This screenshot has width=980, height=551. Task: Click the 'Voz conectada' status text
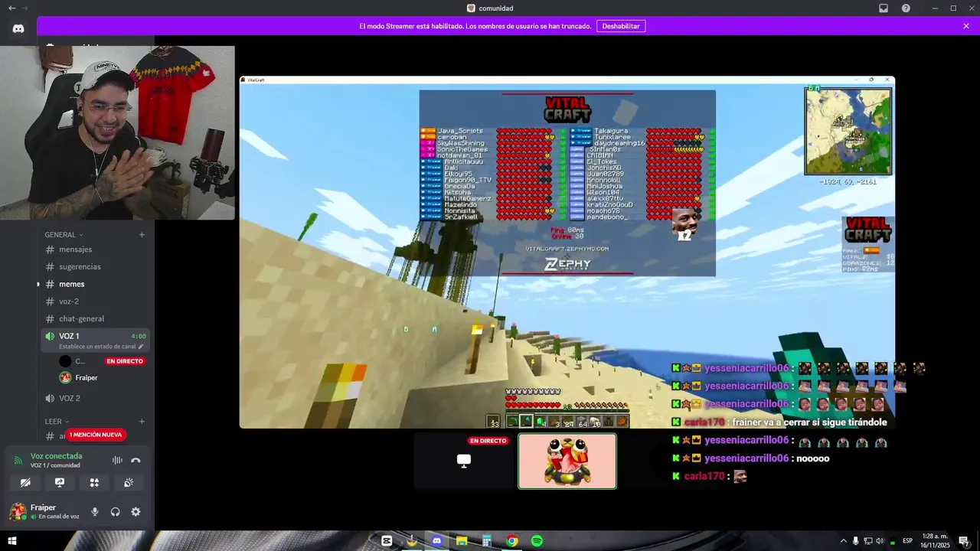coord(56,456)
